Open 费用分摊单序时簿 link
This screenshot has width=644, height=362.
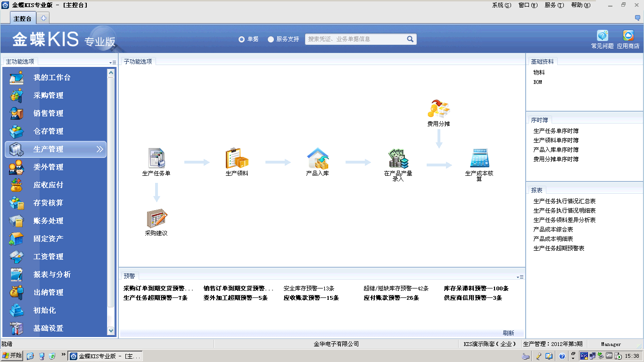point(556,159)
